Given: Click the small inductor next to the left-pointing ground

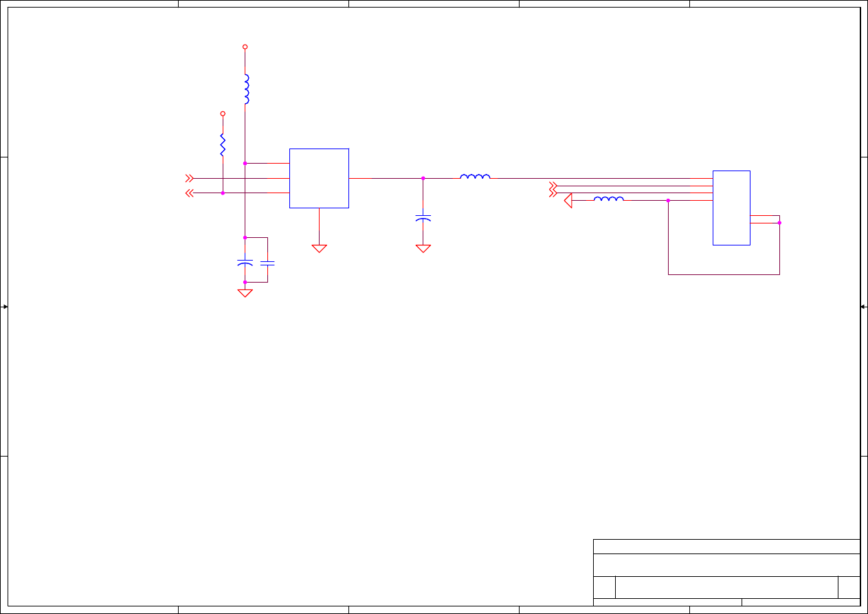Looking at the screenshot, I should point(609,199).
